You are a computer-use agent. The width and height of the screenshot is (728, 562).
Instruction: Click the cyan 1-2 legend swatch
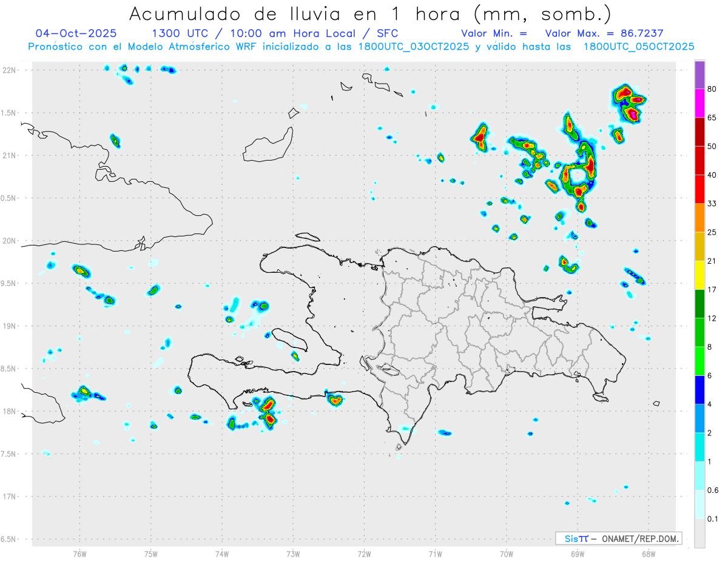699,447
